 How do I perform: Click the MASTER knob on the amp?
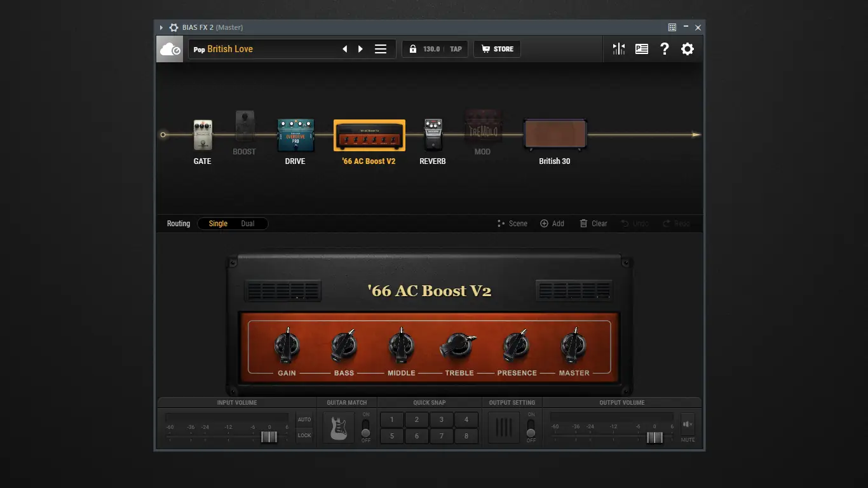tap(574, 346)
